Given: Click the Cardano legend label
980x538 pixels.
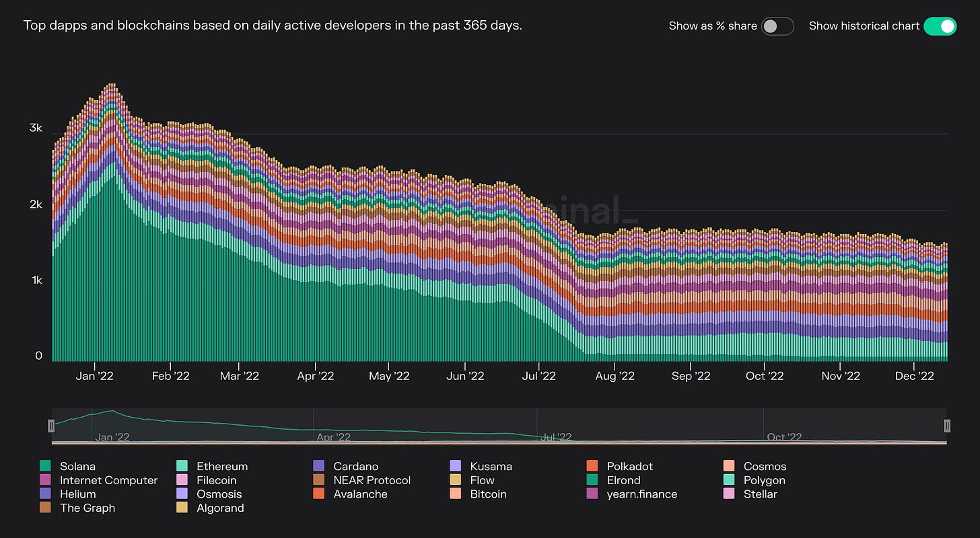Looking at the screenshot, I should [x=356, y=466].
